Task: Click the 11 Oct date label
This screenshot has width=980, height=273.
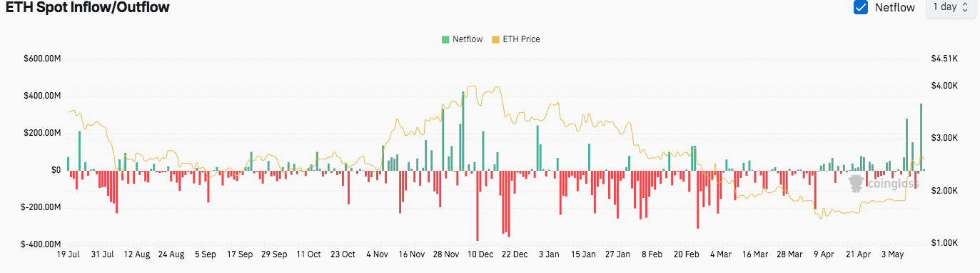Action: (308, 254)
